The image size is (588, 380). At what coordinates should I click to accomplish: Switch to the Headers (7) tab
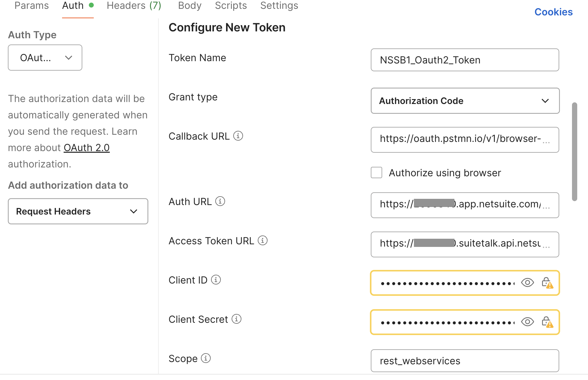coord(134,6)
